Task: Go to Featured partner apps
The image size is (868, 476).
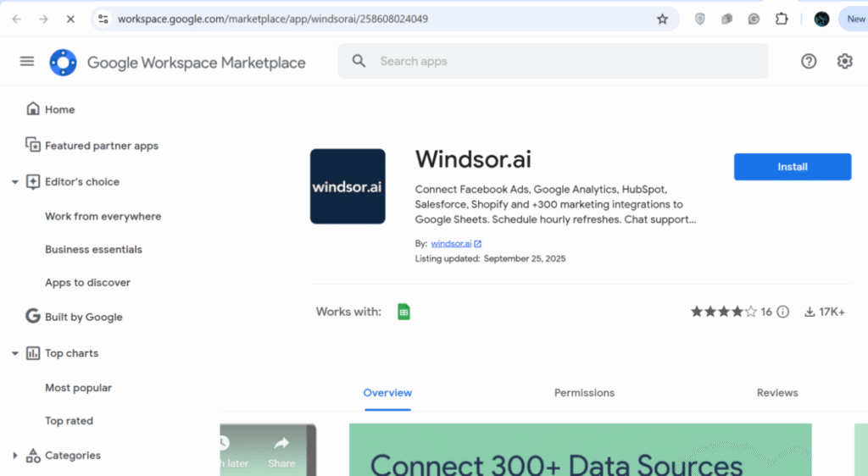Action: pos(101,146)
